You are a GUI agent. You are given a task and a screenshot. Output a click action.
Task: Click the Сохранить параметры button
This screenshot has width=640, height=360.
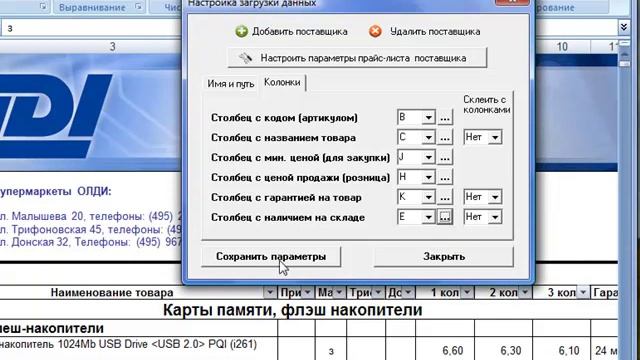pos(271,257)
